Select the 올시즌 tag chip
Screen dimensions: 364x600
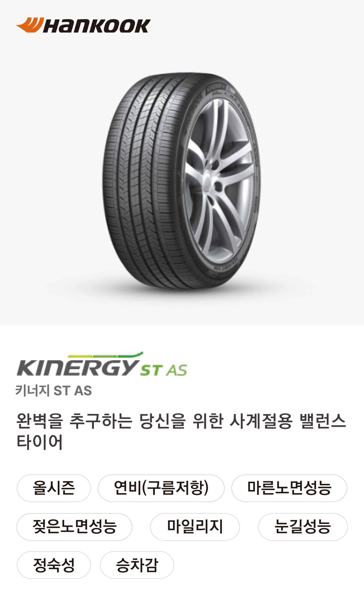54,488
